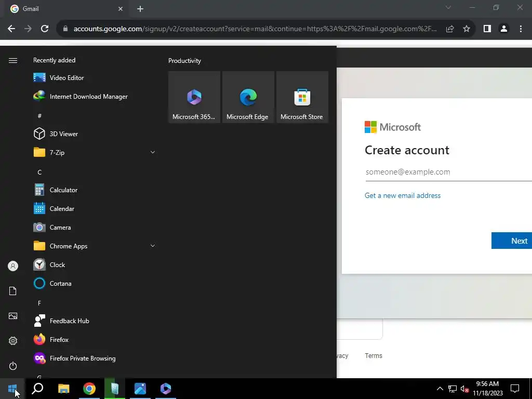The width and height of the screenshot is (532, 399).
Task: Reload the page in Chrome
Action: [x=45, y=29]
